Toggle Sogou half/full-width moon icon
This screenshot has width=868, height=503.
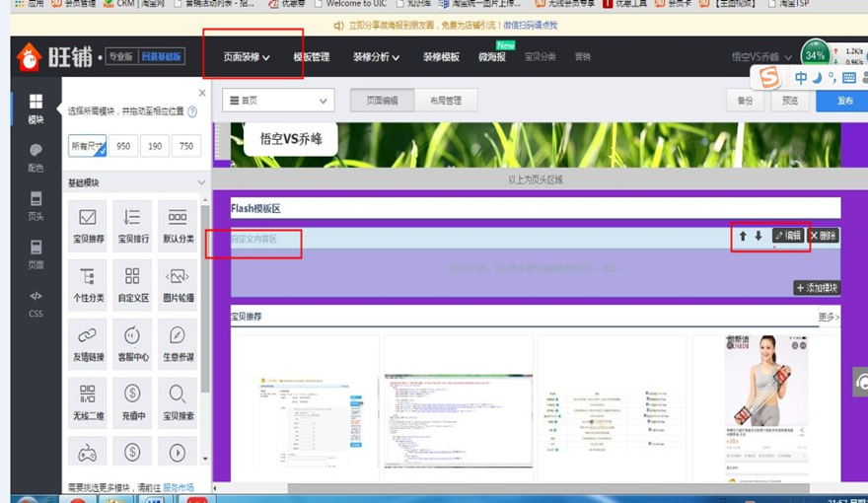817,78
